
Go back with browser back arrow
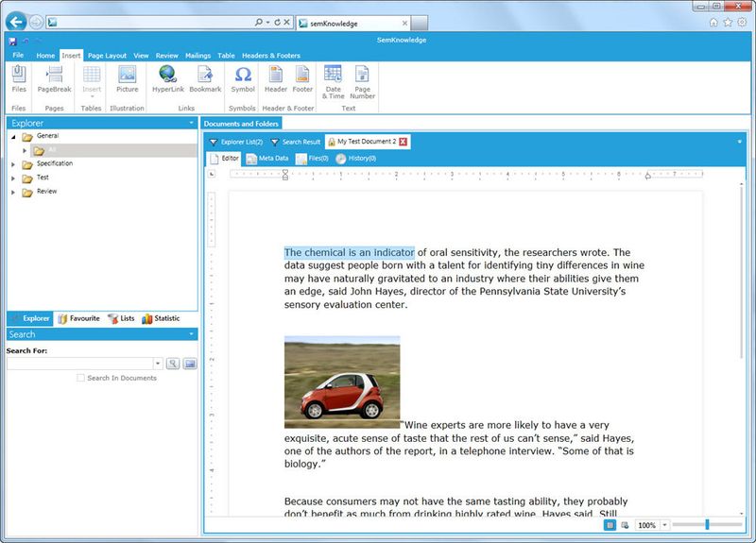(16, 22)
